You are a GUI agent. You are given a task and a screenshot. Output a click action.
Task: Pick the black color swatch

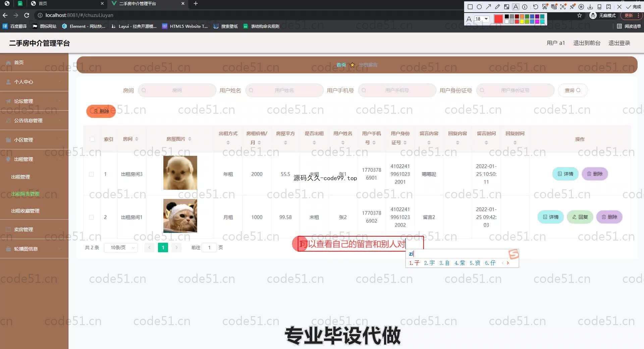click(x=507, y=16)
